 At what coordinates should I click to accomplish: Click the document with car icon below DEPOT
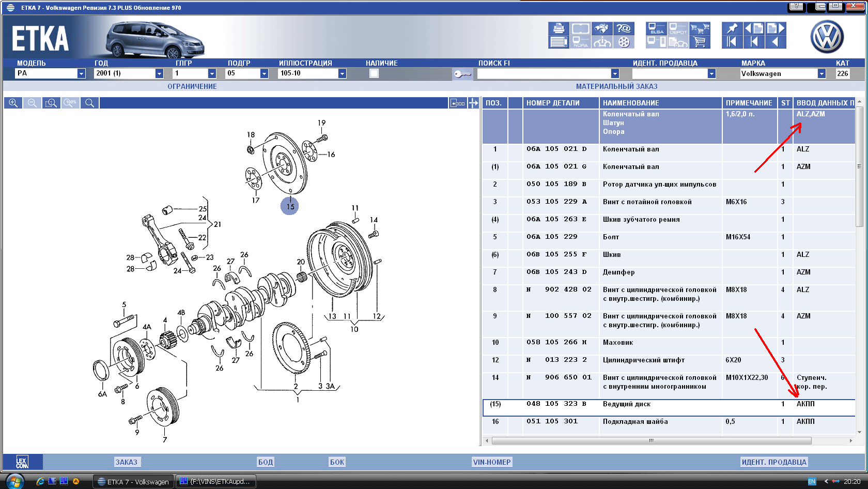[678, 42]
